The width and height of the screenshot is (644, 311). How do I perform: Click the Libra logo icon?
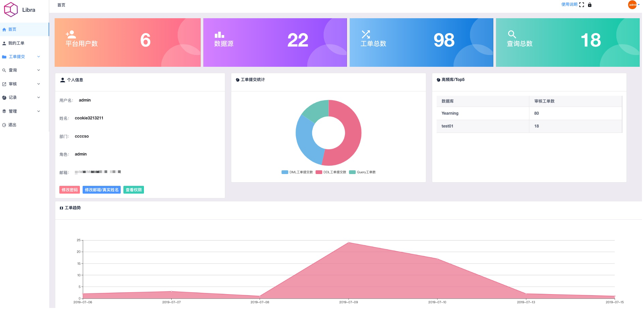11,9
